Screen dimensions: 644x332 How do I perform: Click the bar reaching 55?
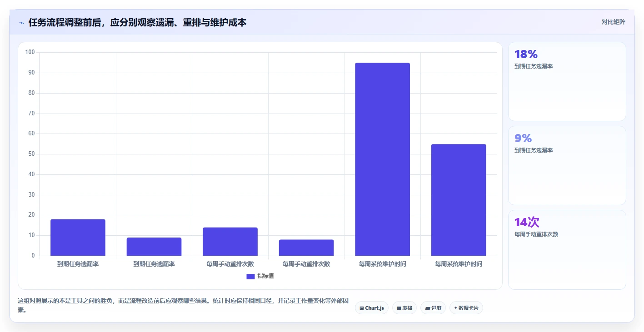(459, 200)
